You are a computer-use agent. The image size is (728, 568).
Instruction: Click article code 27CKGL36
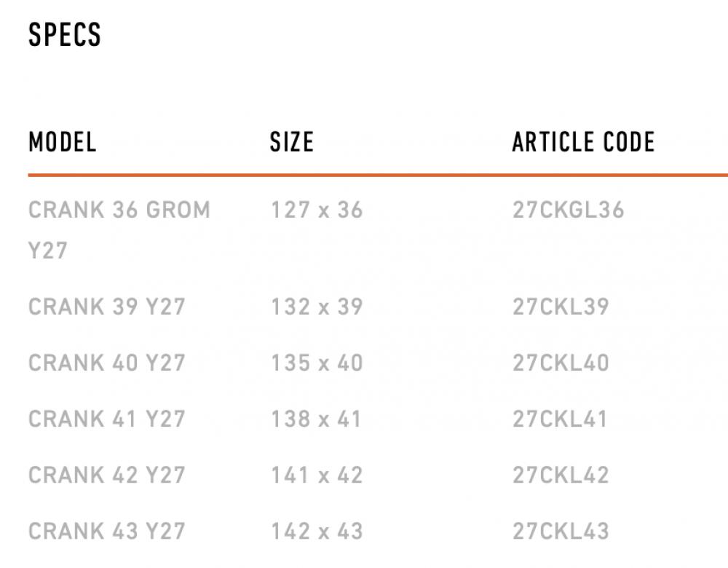(x=569, y=210)
